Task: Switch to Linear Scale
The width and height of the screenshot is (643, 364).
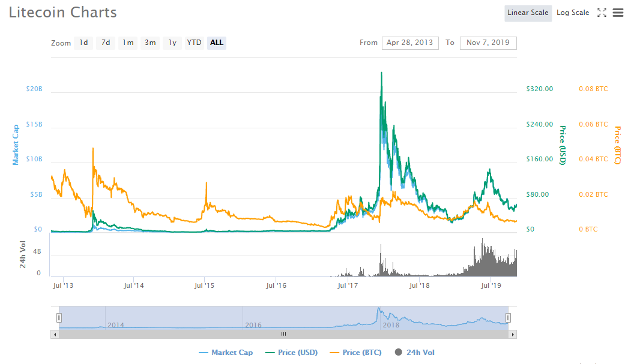Action: point(528,13)
